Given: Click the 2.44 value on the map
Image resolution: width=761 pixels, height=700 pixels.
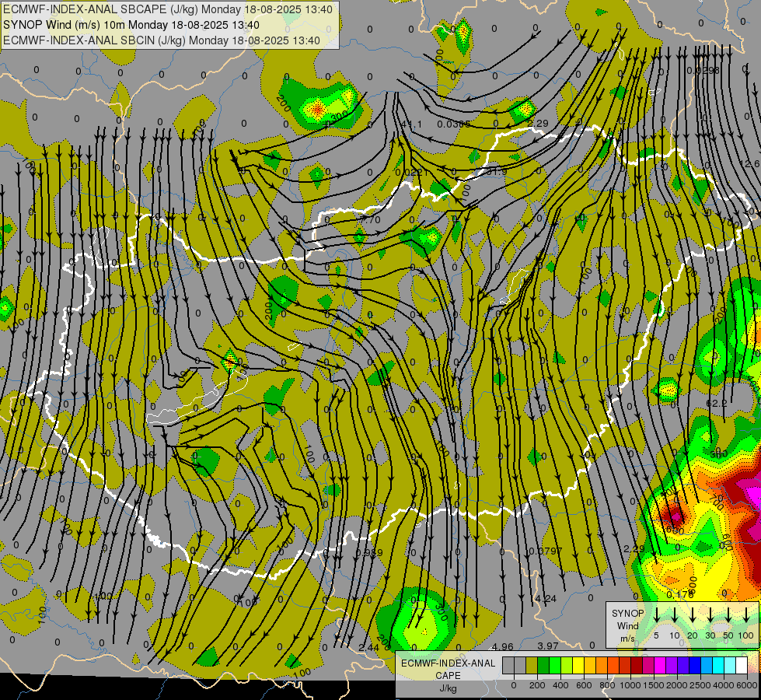Looking at the screenshot, I should click(369, 648).
